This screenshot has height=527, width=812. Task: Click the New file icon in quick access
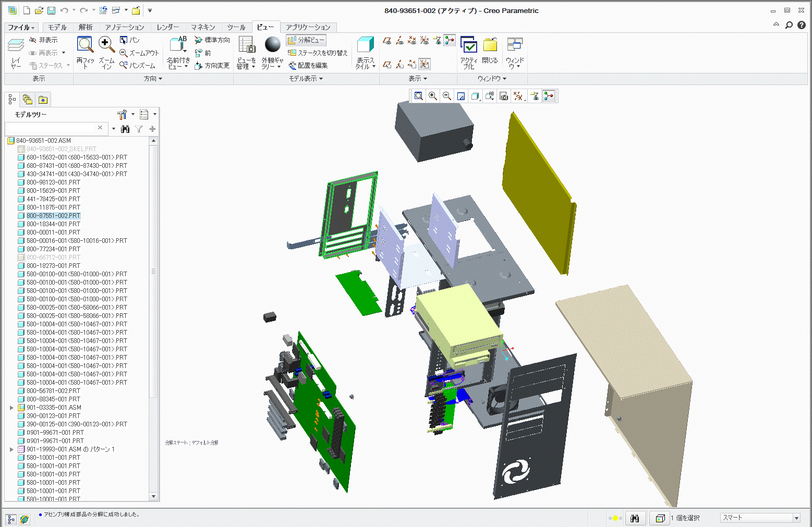coord(27,10)
